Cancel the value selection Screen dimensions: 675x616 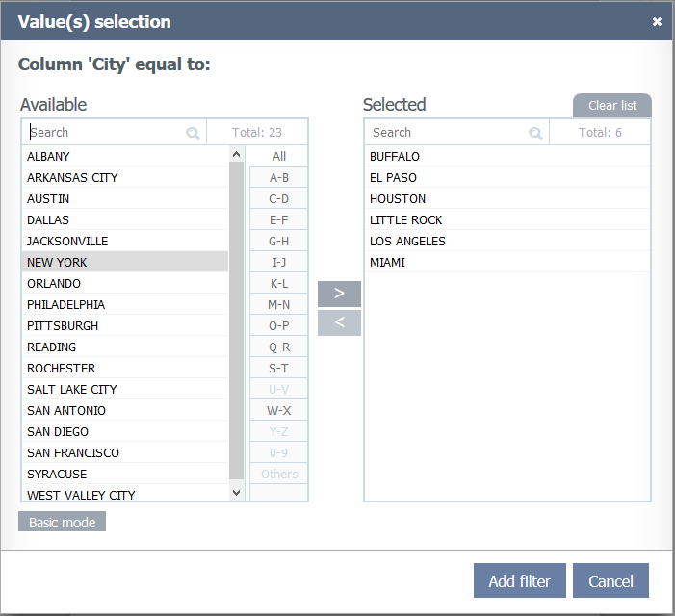[x=610, y=580]
